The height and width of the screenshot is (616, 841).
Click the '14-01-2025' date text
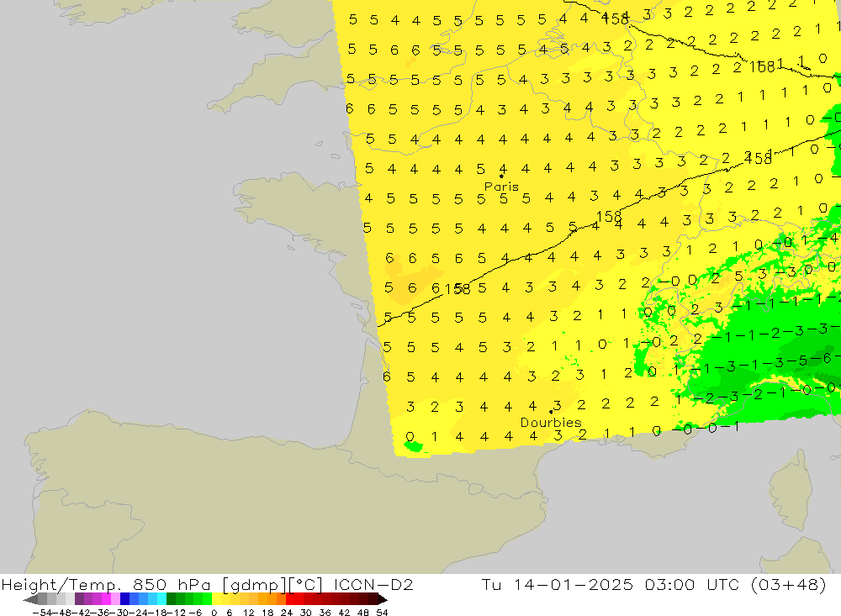(574, 584)
